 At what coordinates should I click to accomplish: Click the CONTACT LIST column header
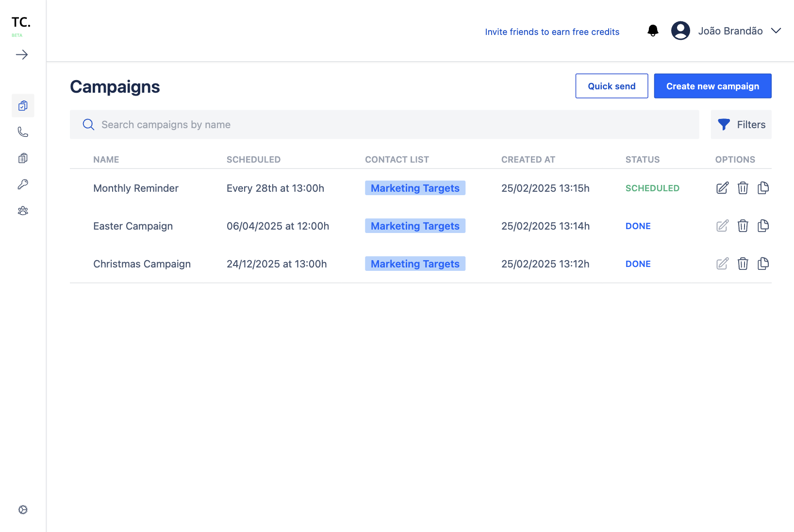tap(397, 160)
